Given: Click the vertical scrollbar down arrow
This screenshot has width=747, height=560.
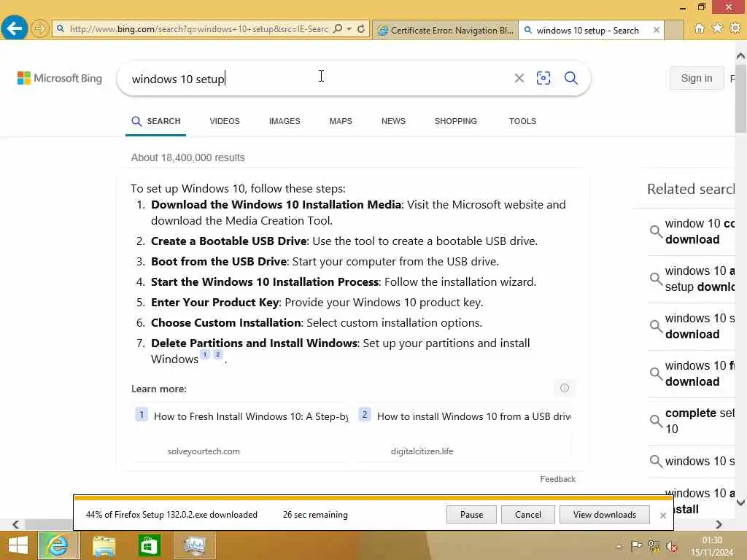Looking at the screenshot, I should 741,502.
